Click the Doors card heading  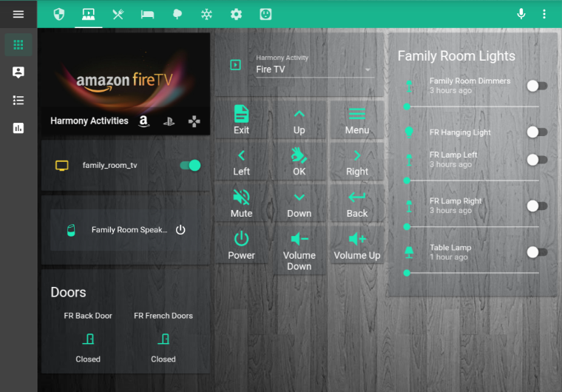click(68, 292)
